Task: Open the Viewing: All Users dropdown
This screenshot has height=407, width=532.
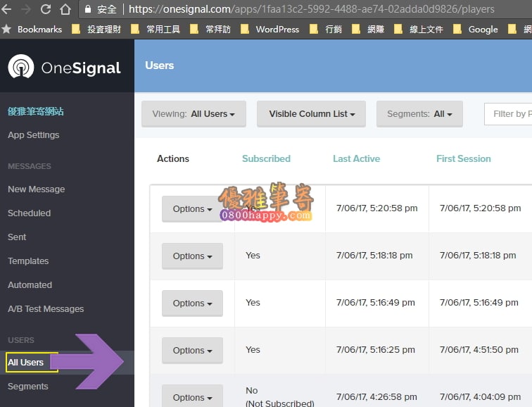Action: pyautogui.click(x=194, y=113)
